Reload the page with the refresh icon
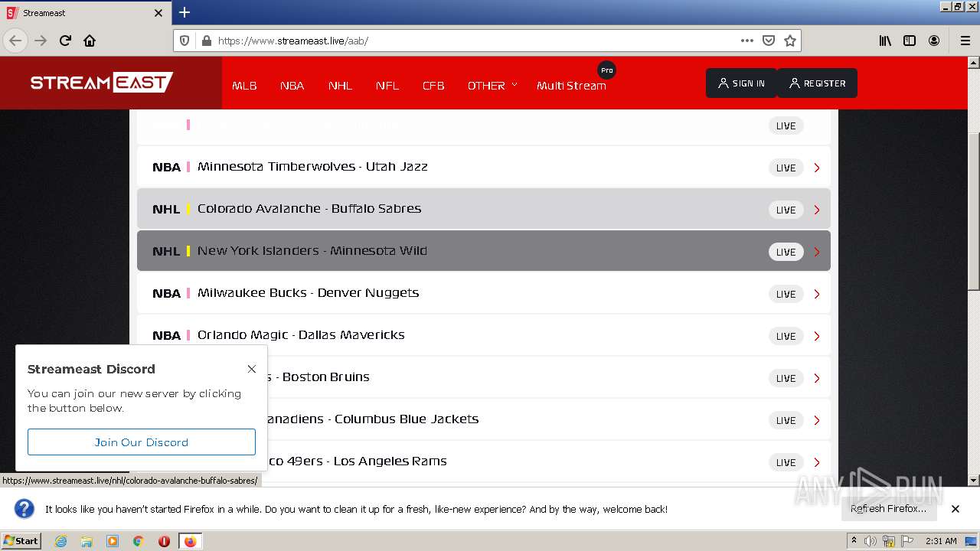 coord(65,41)
